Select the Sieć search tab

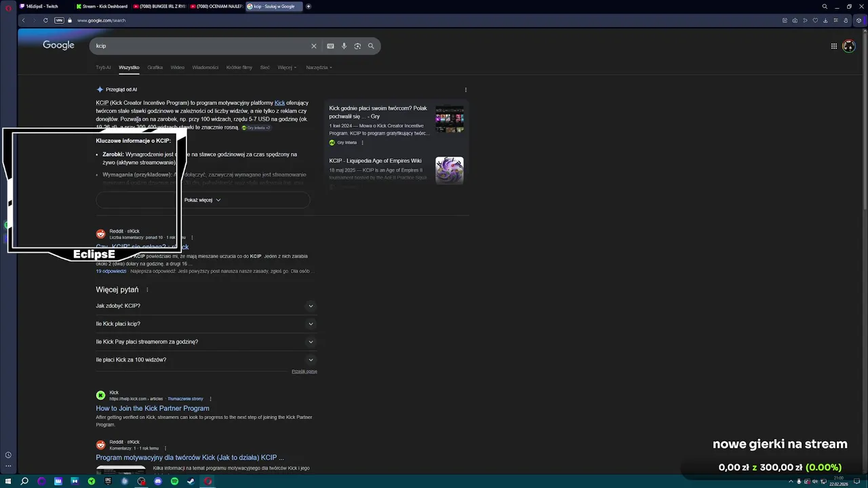pos(265,68)
